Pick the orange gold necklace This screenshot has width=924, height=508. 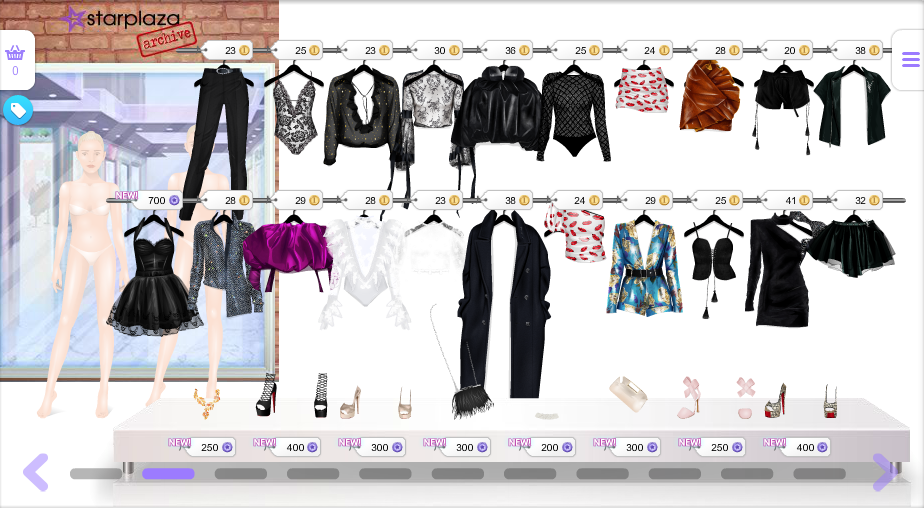(x=207, y=403)
